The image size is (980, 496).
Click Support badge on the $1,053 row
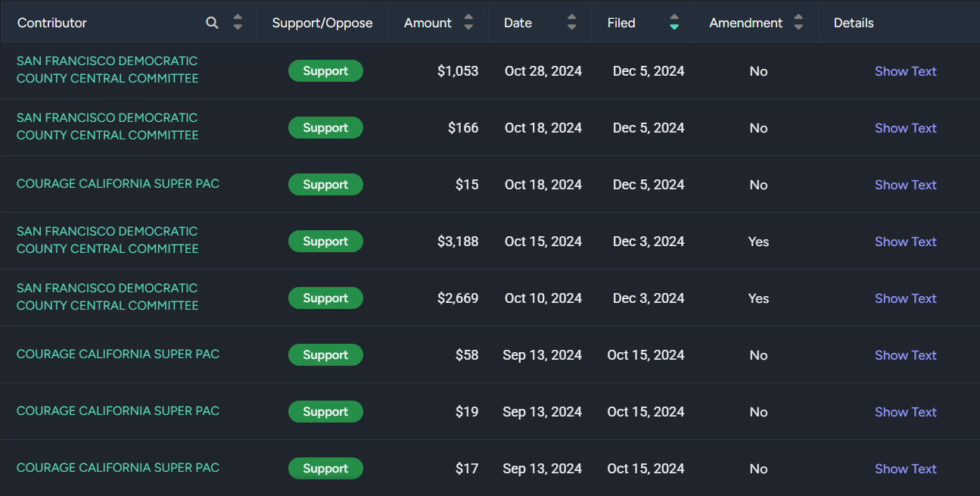pos(325,71)
